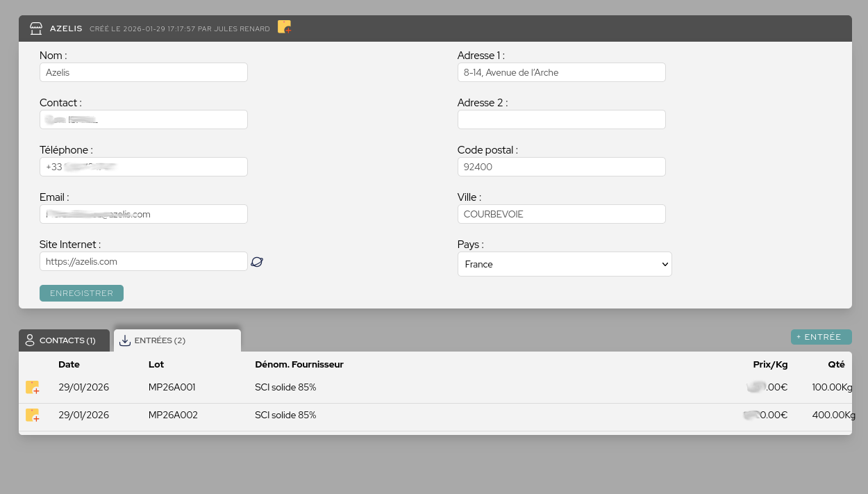Viewport: 868px width, 494px height.
Task: Click the AZELIS header title
Action: coord(66,28)
